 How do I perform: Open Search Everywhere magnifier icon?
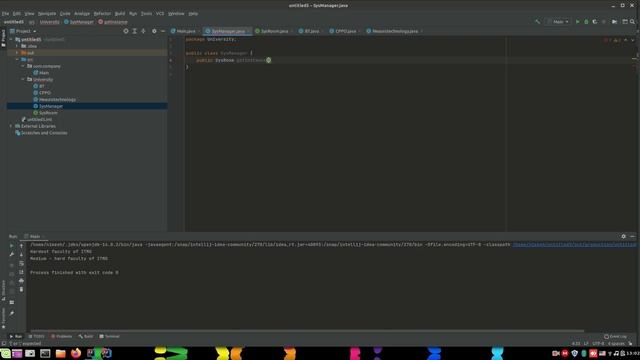tap(632, 22)
